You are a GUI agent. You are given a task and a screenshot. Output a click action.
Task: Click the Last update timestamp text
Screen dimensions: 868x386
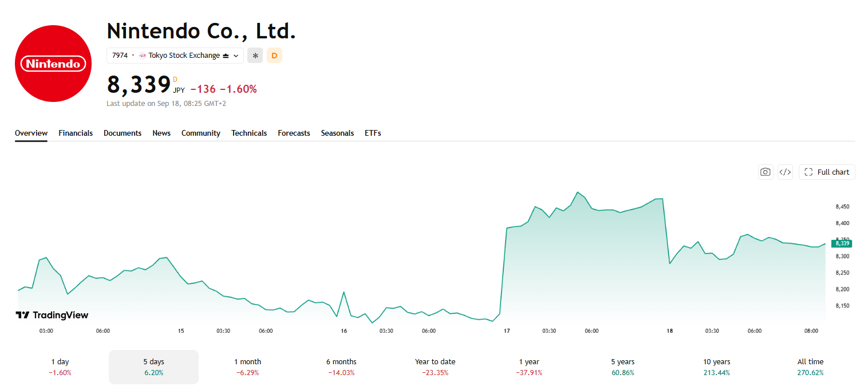coord(166,104)
